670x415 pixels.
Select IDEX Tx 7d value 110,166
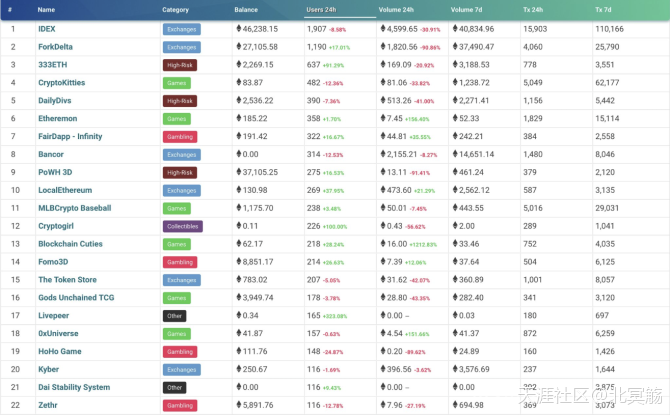pyautogui.click(x=609, y=29)
